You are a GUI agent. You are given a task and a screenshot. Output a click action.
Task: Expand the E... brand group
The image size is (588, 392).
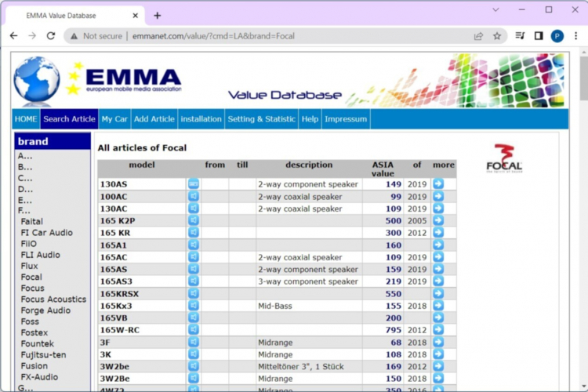25,200
